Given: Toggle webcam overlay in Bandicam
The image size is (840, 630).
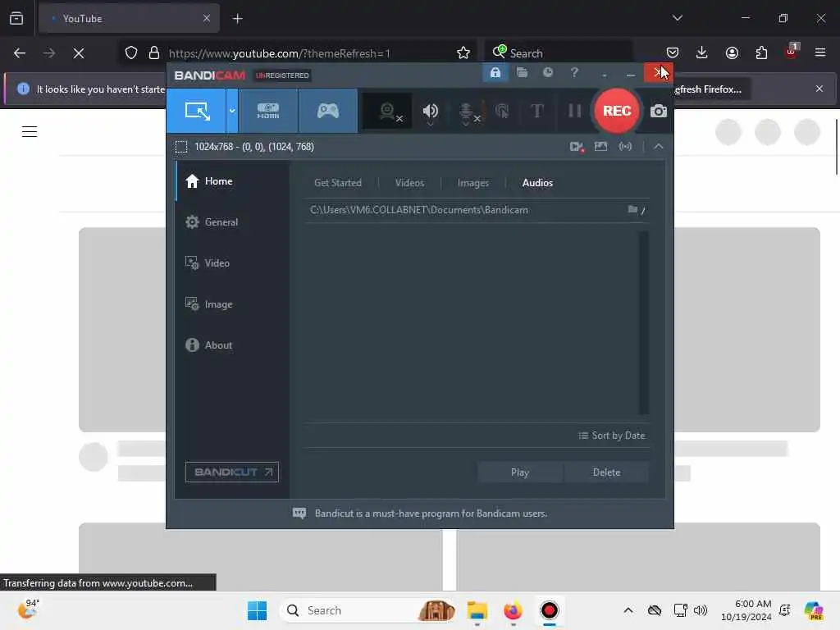Looking at the screenshot, I should point(388,111).
